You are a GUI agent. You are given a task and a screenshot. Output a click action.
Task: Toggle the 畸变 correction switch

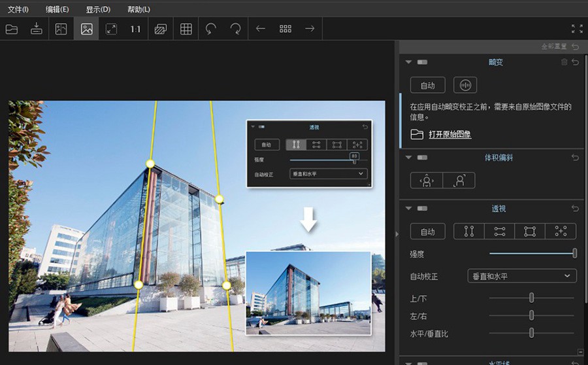422,62
